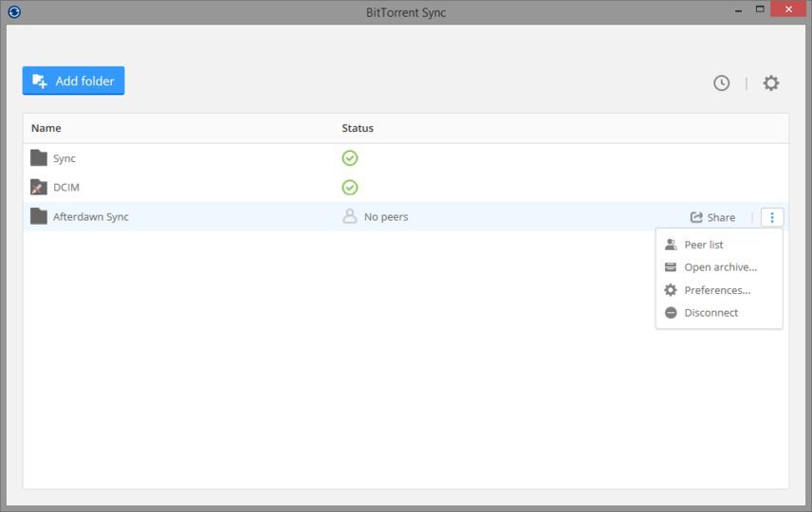The width and height of the screenshot is (812, 512).
Task: Click the Afterdawn Sync folder name
Action: [91, 217]
